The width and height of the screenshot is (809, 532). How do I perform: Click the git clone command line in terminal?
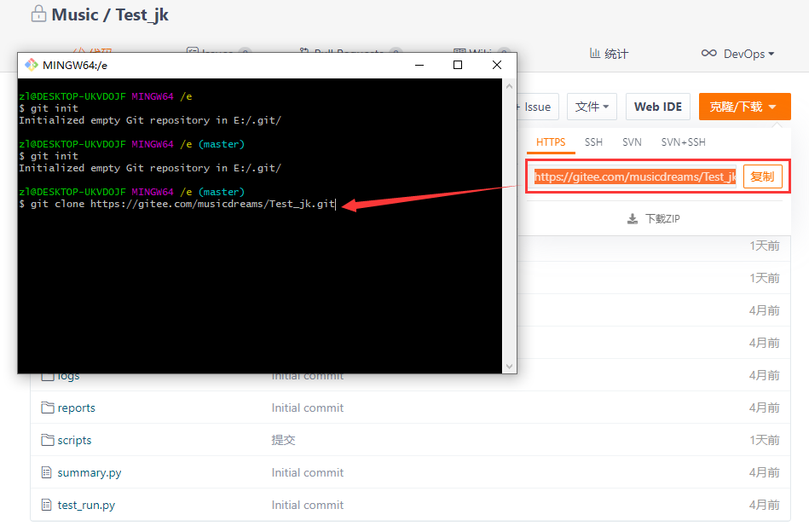click(177, 204)
